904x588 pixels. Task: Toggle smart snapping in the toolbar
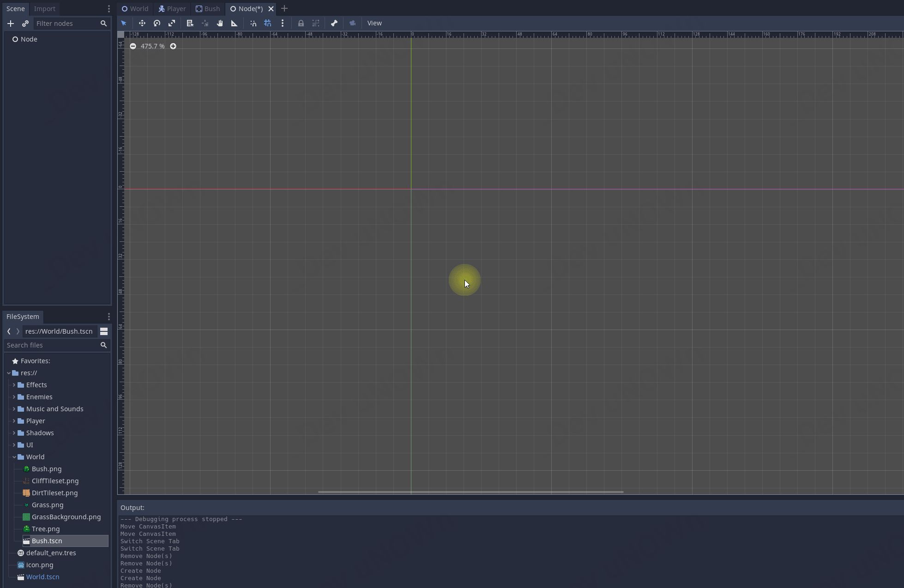[253, 23]
